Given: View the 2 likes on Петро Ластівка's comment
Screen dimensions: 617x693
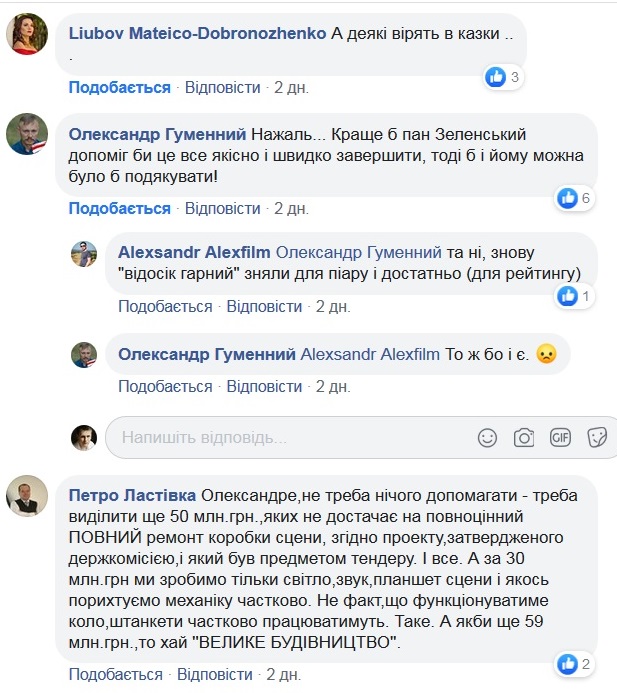Looking at the screenshot, I should [576, 662].
